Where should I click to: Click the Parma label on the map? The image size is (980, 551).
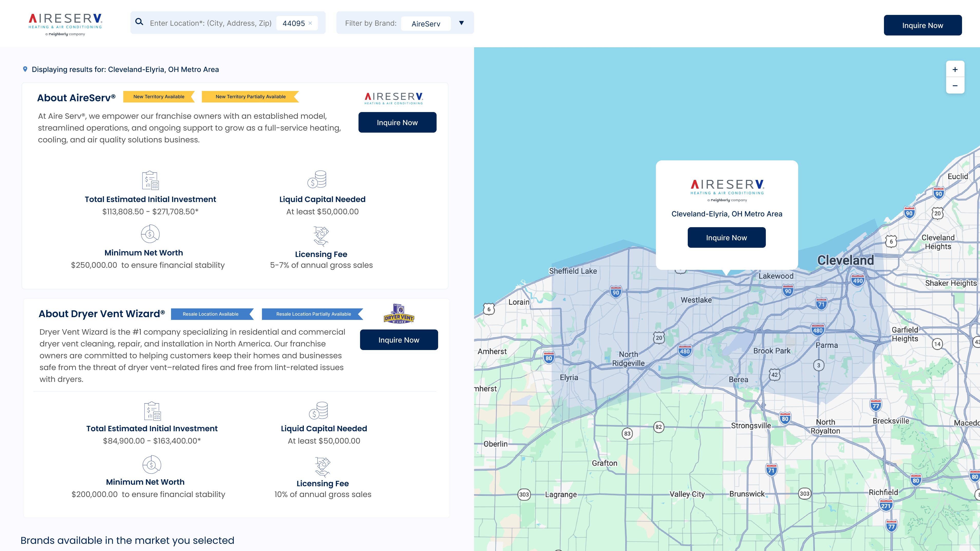click(827, 345)
